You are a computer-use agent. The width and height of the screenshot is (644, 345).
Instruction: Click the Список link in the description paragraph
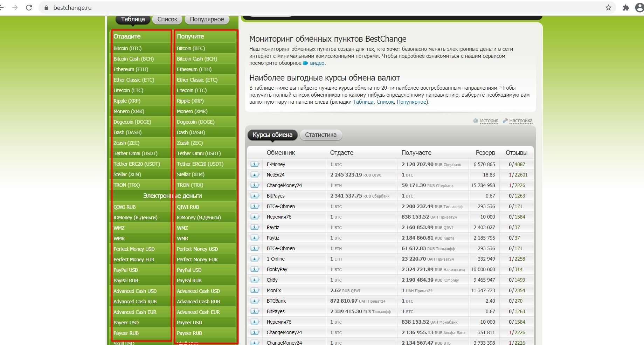click(x=385, y=102)
